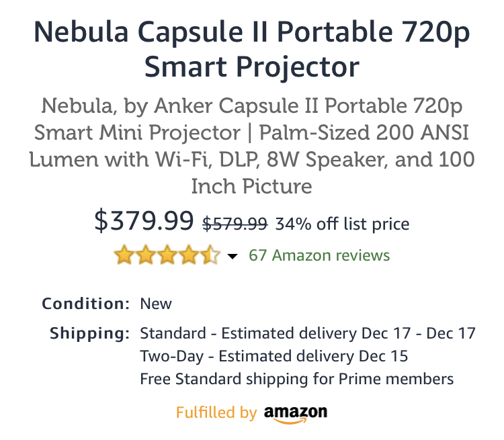Open the 67 Amazon reviews link
This screenshot has width=504, height=440.
point(319,255)
